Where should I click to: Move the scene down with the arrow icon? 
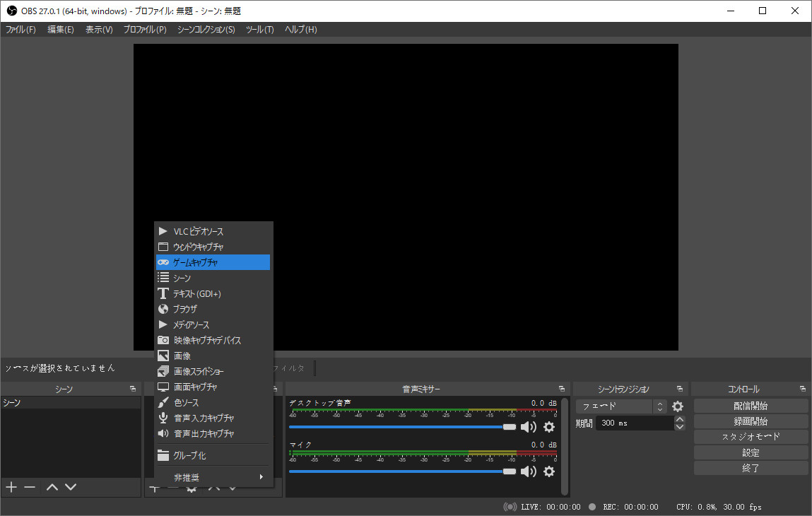tap(71, 487)
